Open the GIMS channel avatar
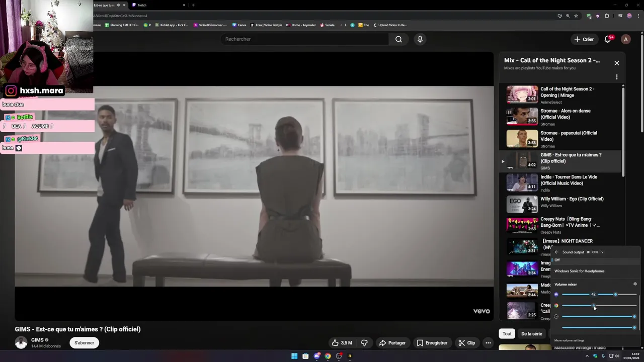This screenshot has height=362, width=644. (21, 343)
